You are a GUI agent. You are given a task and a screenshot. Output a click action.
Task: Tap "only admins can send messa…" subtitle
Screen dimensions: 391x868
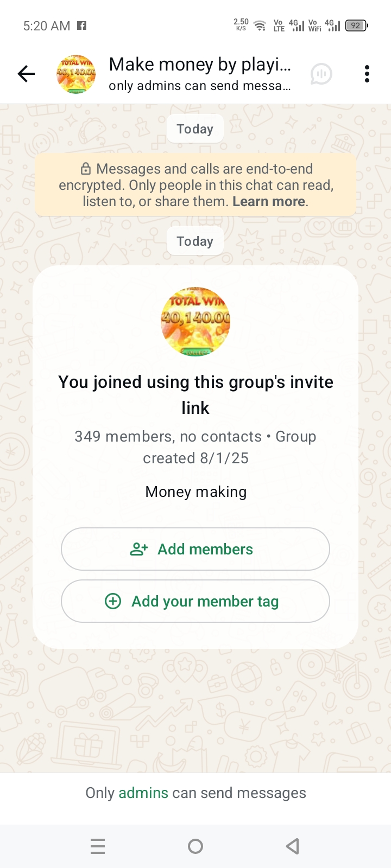[200, 86]
